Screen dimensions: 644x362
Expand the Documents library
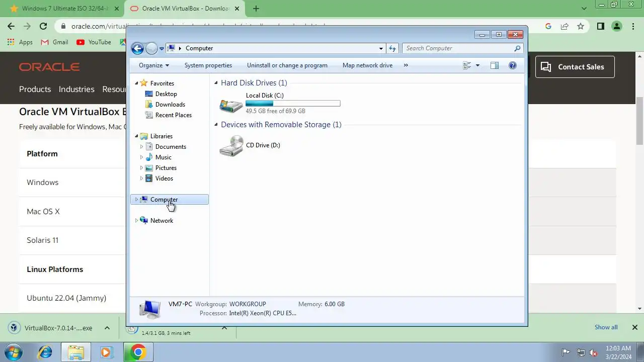click(141, 147)
